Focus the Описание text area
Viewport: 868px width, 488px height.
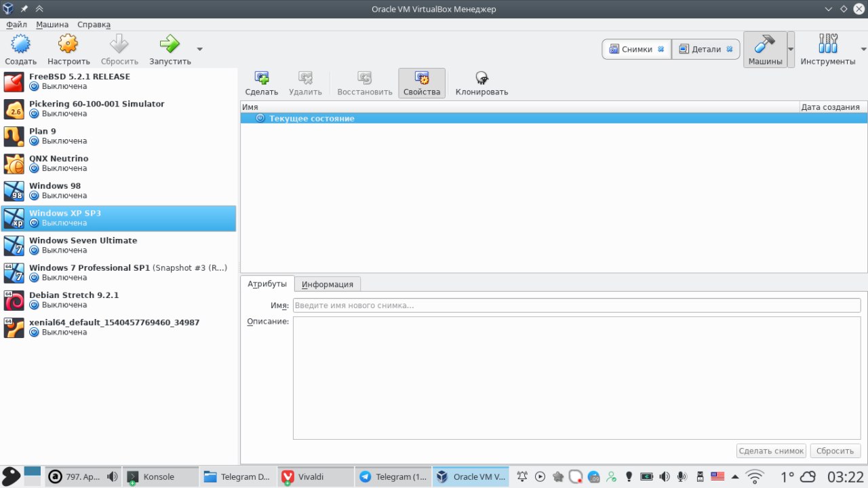(x=577, y=378)
